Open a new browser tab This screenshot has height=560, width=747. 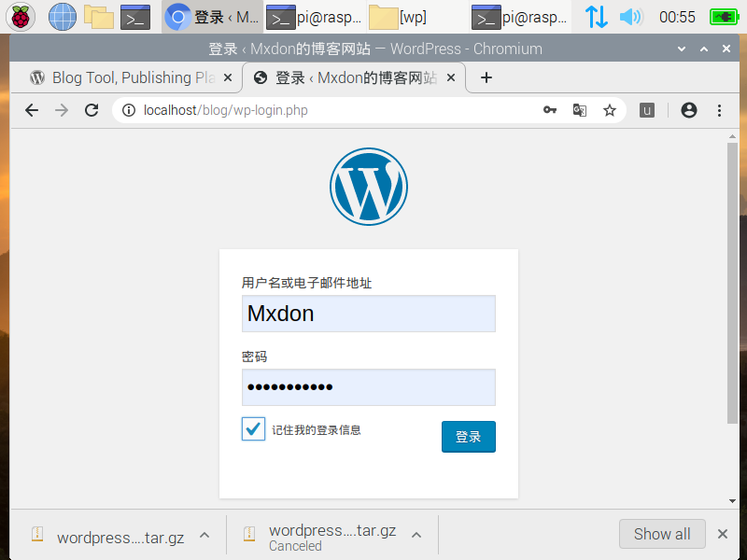tap(486, 77)
